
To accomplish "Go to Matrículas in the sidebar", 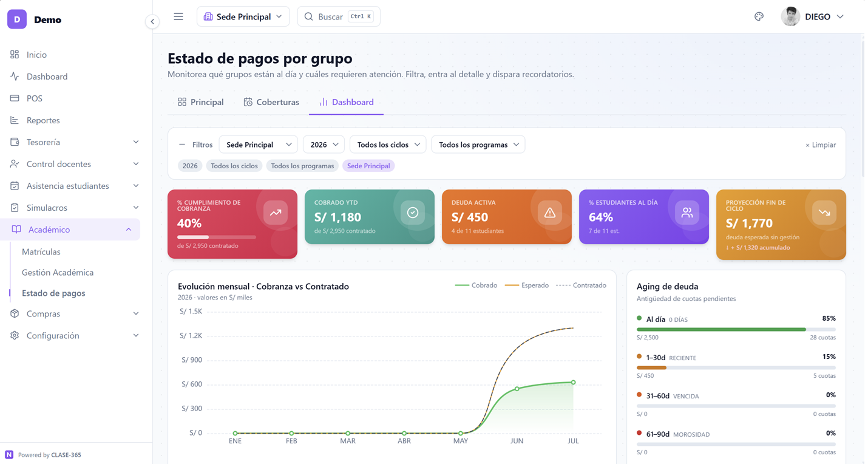I will pyautogui.click(x=41, y=251).
